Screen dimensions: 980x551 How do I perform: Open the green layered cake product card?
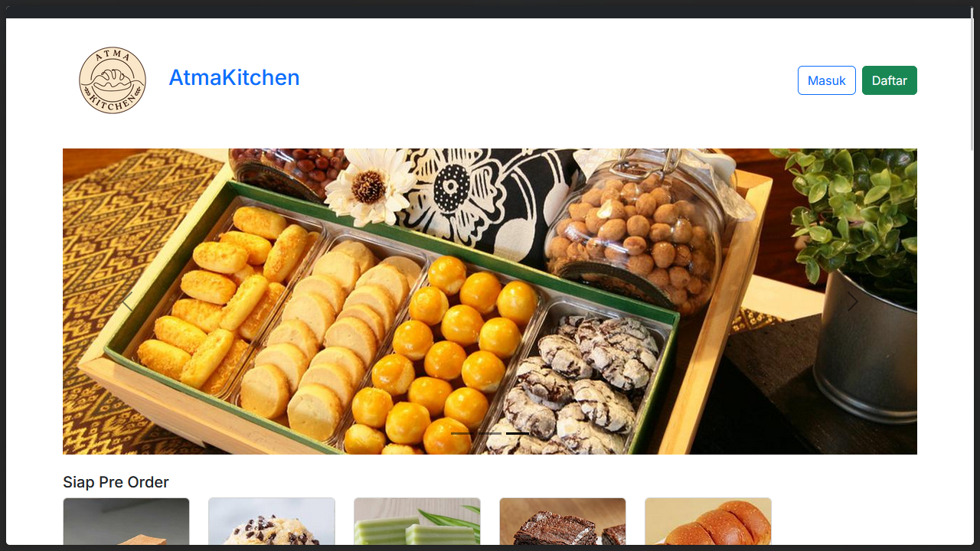pos(417,521)
